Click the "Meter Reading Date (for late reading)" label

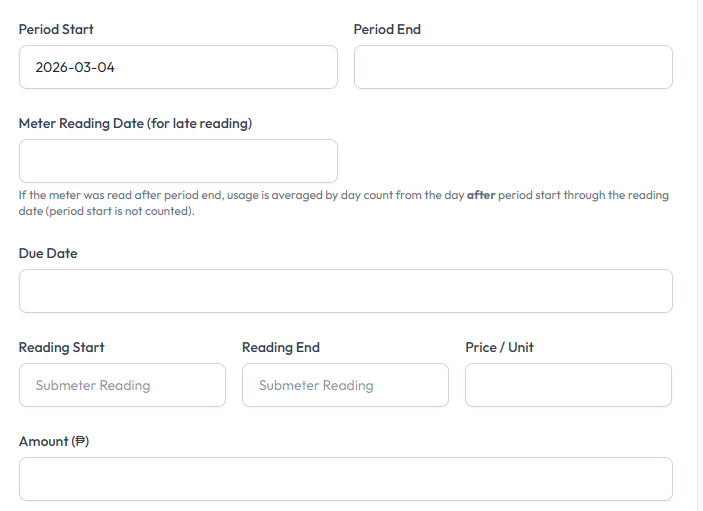click(135, 124)
